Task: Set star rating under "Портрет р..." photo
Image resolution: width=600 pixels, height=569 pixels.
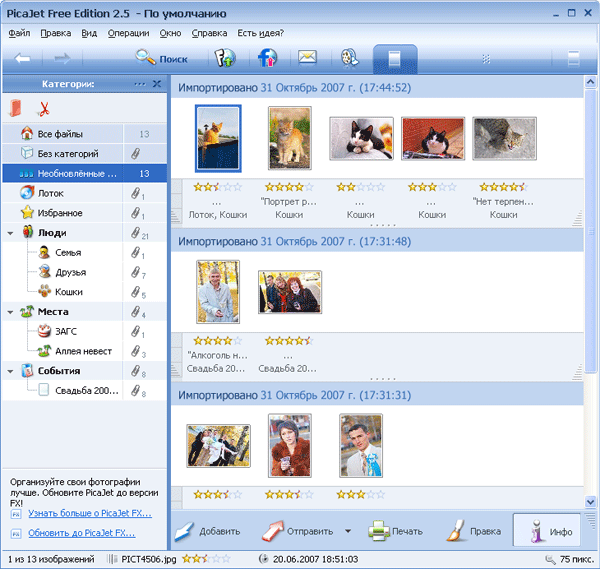Action: click(x=289, y=187)
